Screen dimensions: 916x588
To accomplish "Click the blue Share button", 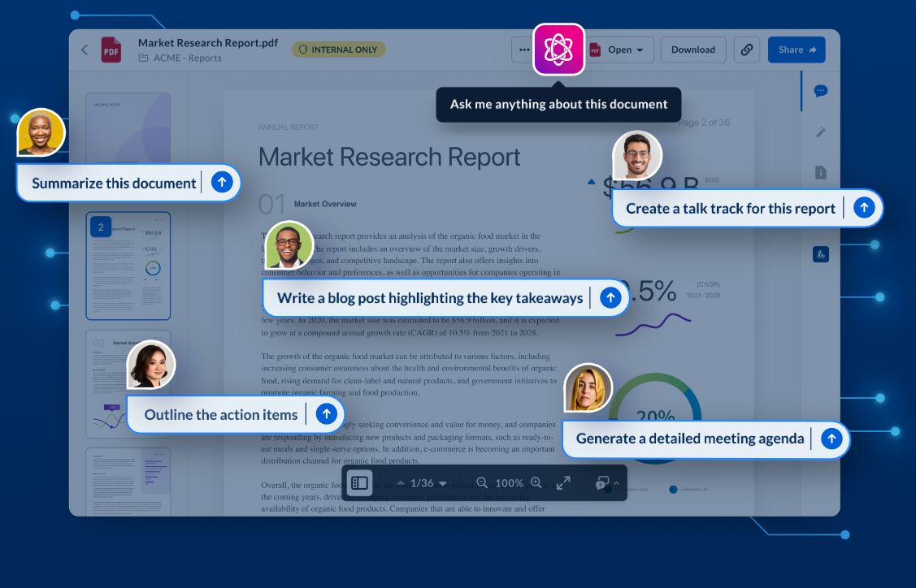I will 797,50.
